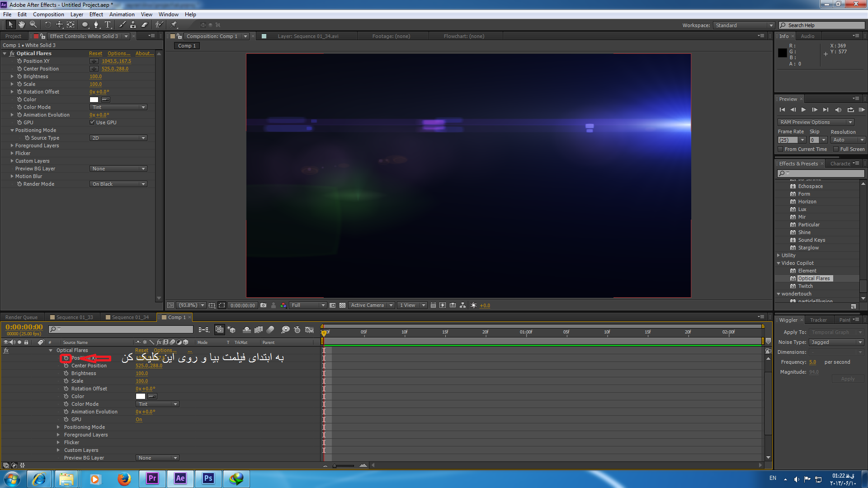Click the Element effect icon in list
This screenshot has width=868, height=488.
pyautogui.click(x=793, y=271)
